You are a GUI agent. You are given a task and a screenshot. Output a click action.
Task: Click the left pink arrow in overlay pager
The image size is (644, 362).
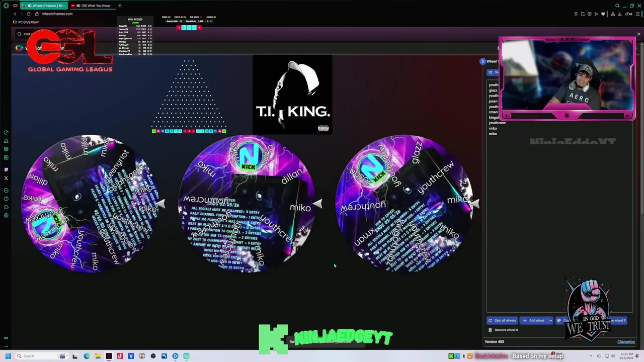coord(178,28)
